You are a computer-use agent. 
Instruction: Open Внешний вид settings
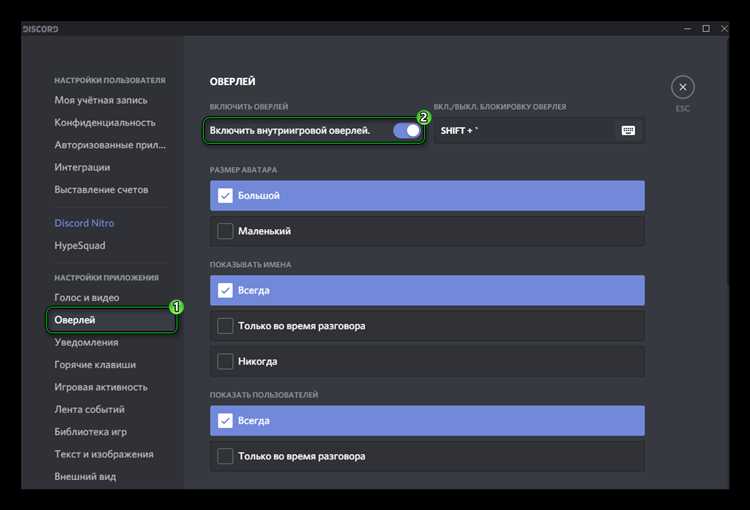pos(85,477)
